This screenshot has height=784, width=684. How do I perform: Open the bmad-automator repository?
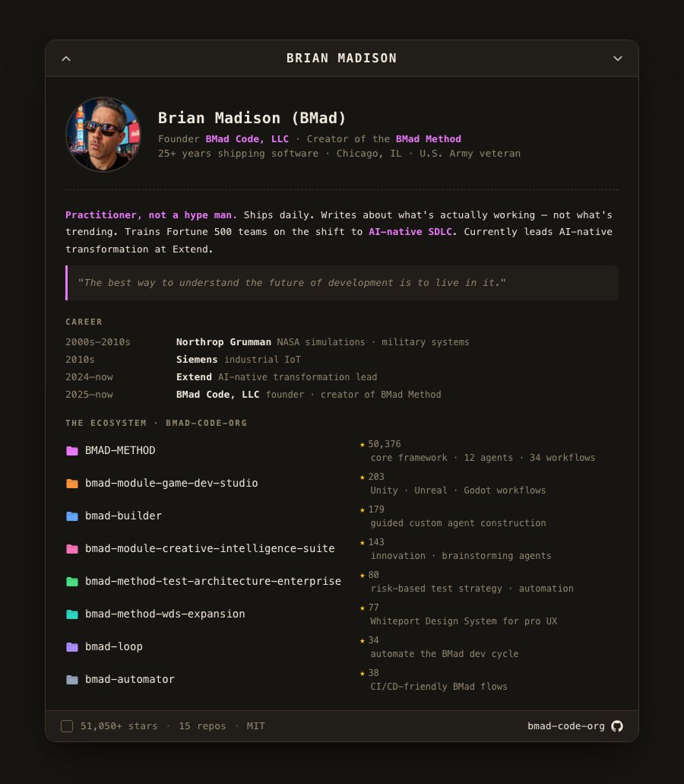coord(130,680)
